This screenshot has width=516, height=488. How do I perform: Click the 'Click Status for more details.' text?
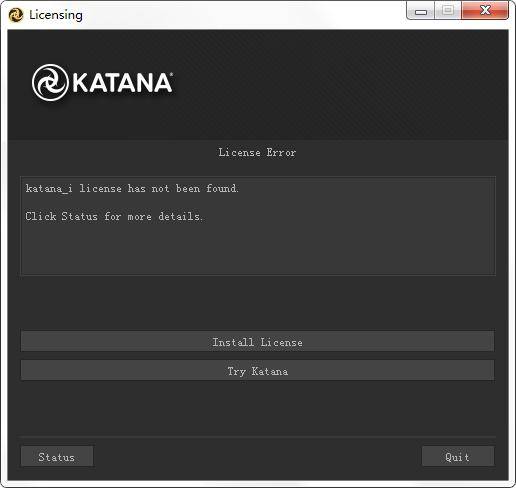point(114,216)
